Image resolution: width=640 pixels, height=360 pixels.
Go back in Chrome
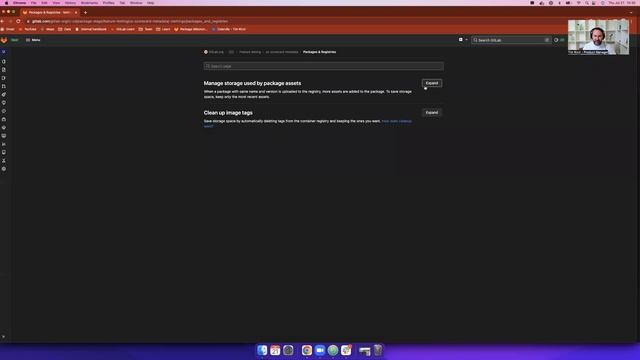(x=2, y=21)
